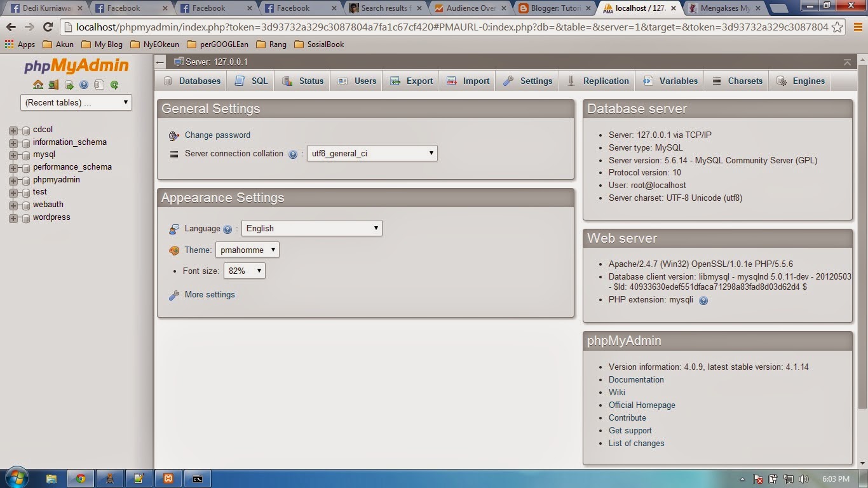This screenshot has height=488, width=868.
Task: Collapse arrow on the server panel top-right
Action: pos(848,62)
